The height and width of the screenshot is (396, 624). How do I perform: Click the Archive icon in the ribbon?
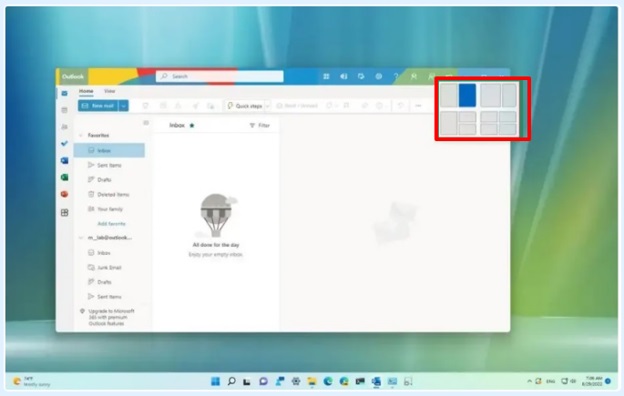point(163,105)
